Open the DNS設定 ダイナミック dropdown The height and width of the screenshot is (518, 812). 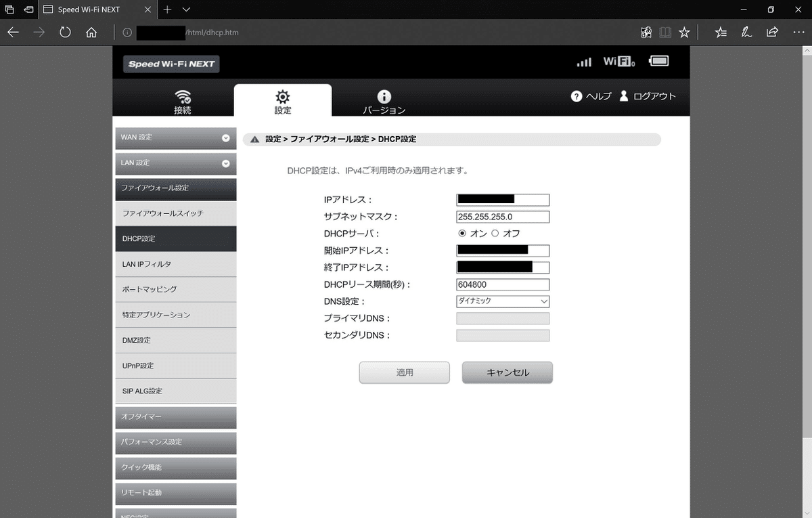(x=503, y=301)
